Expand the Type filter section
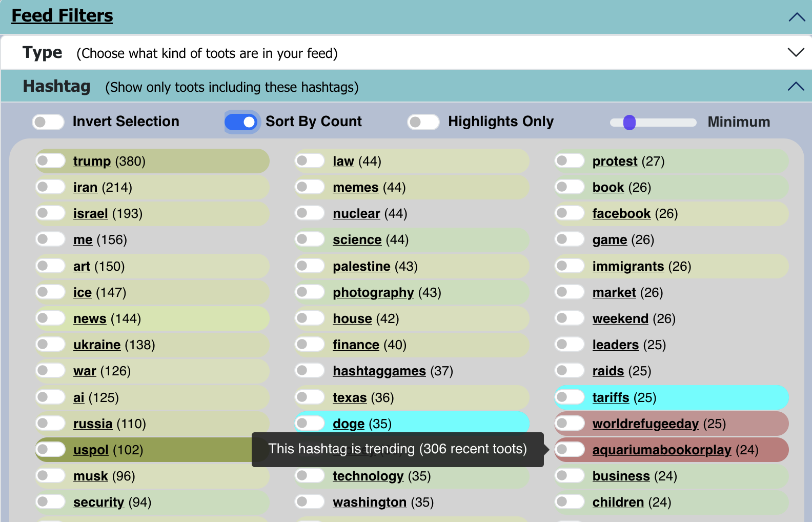812x522 pixels. pyautogui.click(x=796, y=52)
